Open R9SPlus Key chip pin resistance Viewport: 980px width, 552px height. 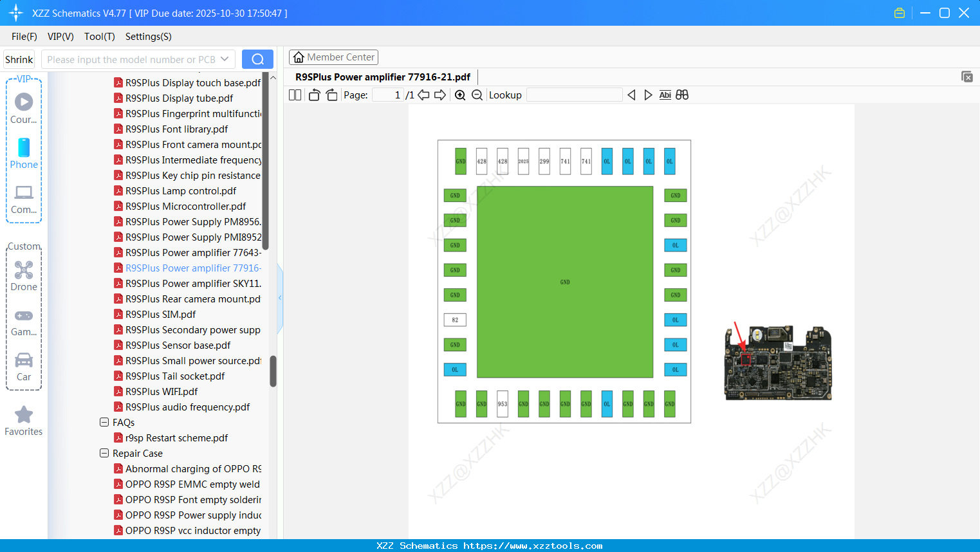(187, 176)
